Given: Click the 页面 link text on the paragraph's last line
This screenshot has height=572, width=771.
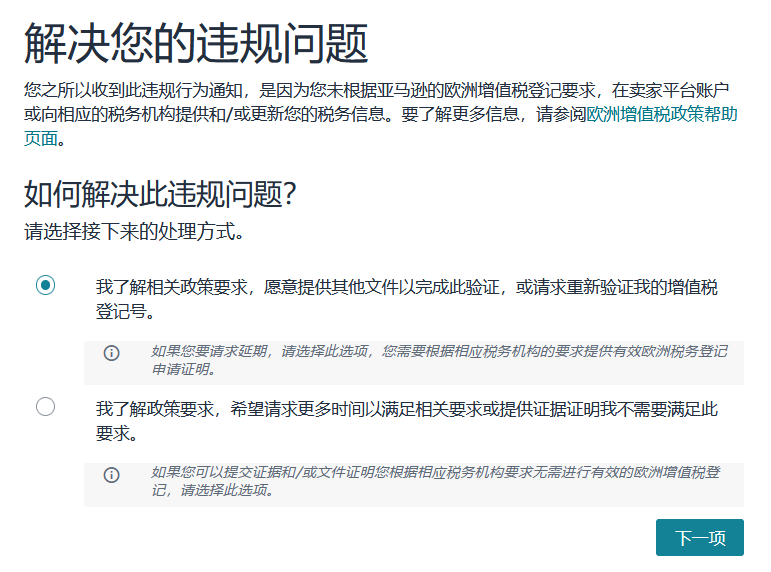Looking at the screenshot, I should point(42,139).
